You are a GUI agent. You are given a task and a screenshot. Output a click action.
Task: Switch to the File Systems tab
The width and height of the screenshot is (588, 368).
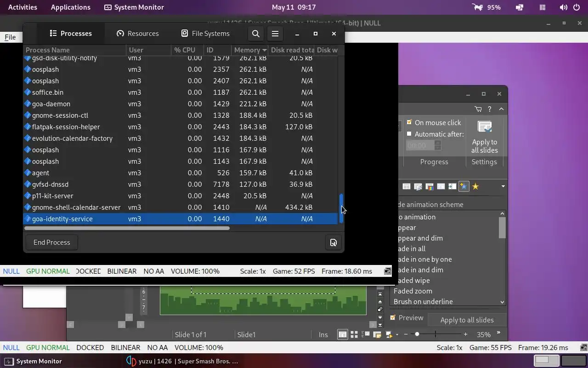[x=205, y=34]
